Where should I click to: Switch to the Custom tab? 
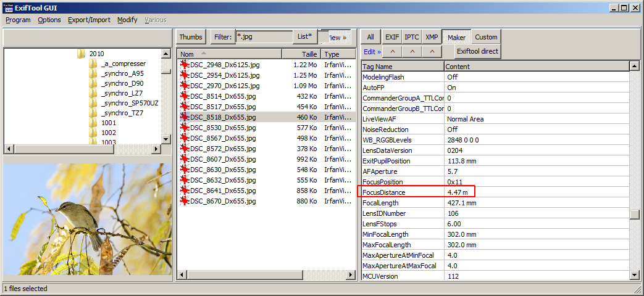(x=487, y=37)
